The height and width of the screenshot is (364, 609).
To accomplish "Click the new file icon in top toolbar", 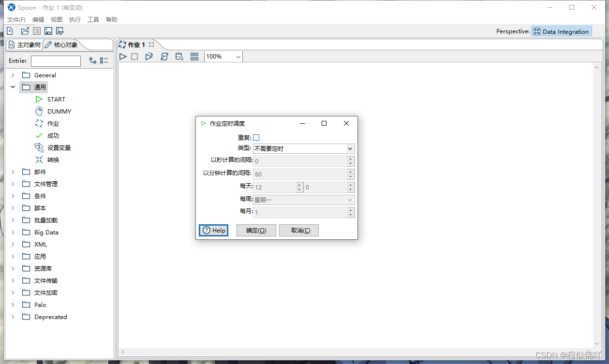I will click(10, 31).
